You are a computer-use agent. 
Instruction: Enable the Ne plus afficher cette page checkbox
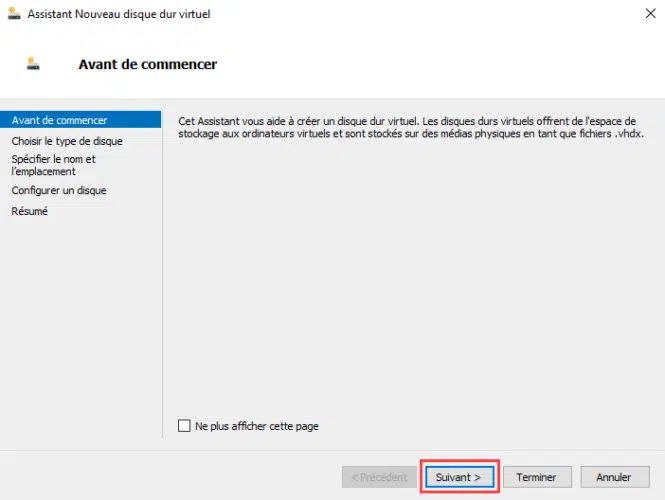(x=184, y=425)
